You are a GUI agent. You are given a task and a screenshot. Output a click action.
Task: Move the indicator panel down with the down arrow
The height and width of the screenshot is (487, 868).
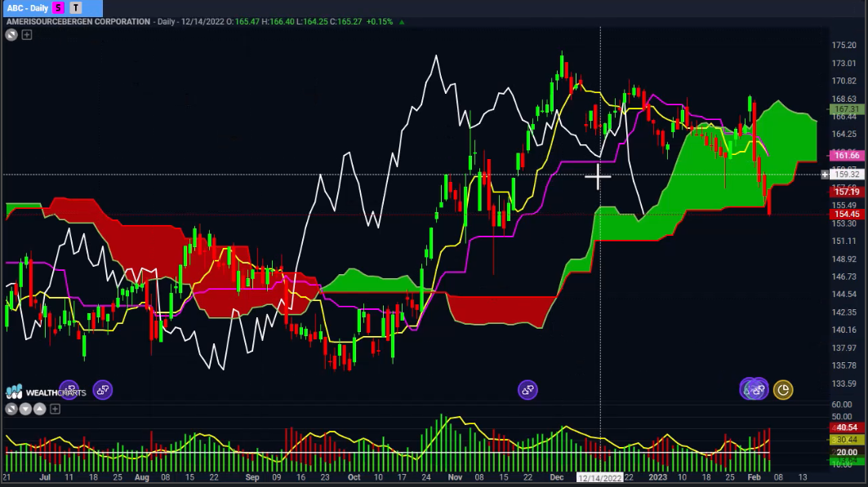coord(25,409)
